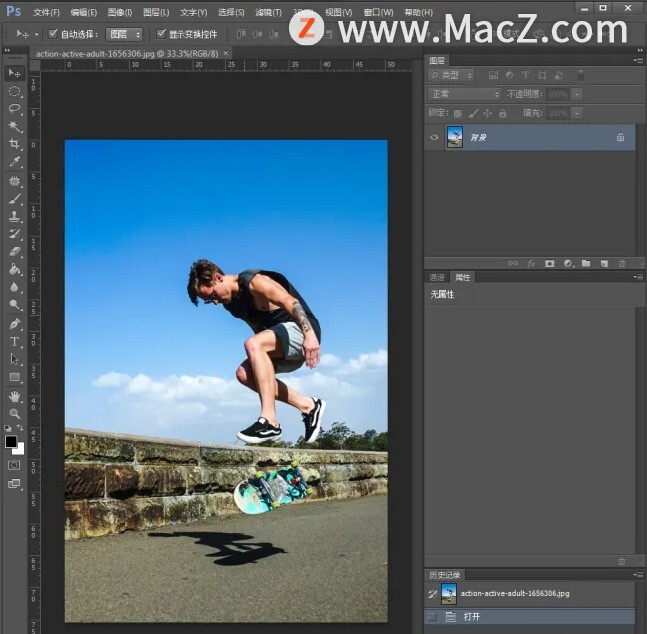Click the 背景 layer thumbnail

tap(455, 137)
